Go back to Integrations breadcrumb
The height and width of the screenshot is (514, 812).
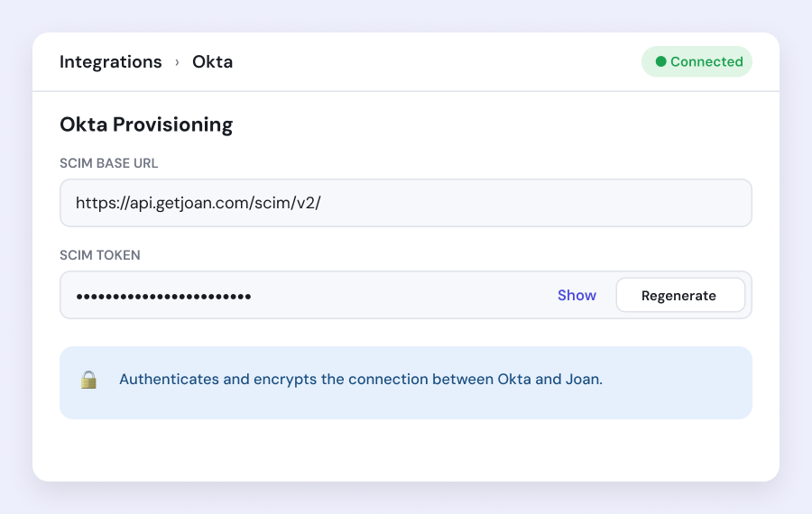(x=111, y=61)
